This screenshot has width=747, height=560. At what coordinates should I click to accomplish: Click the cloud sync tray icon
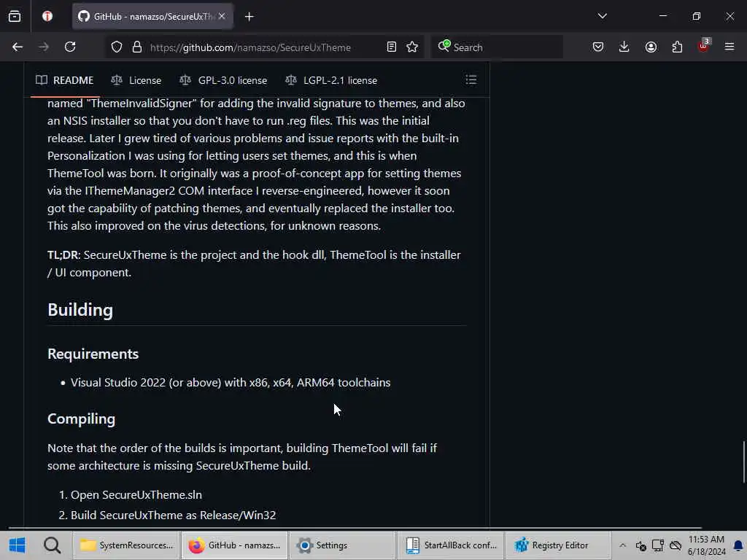675,545
